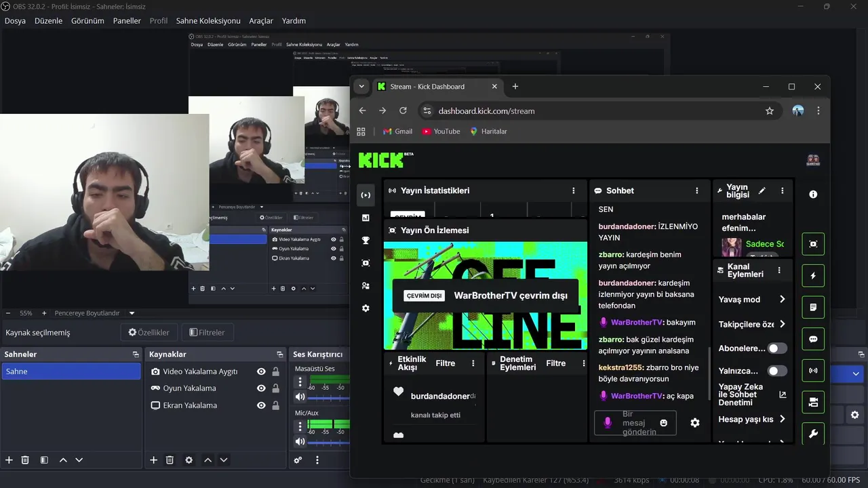Viewport: 868px width, 488px height.
Task: Reload the Kick dashboard page
Action: coord(403,110)
